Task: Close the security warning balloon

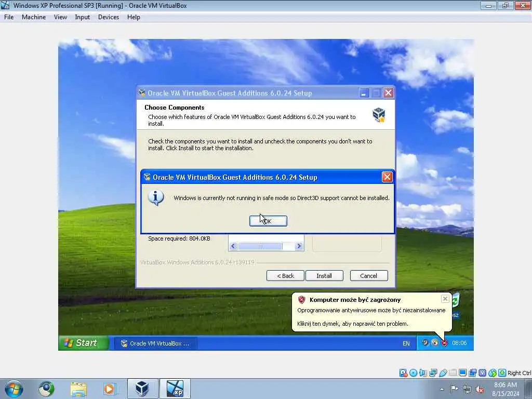Action: coord(445,299)
